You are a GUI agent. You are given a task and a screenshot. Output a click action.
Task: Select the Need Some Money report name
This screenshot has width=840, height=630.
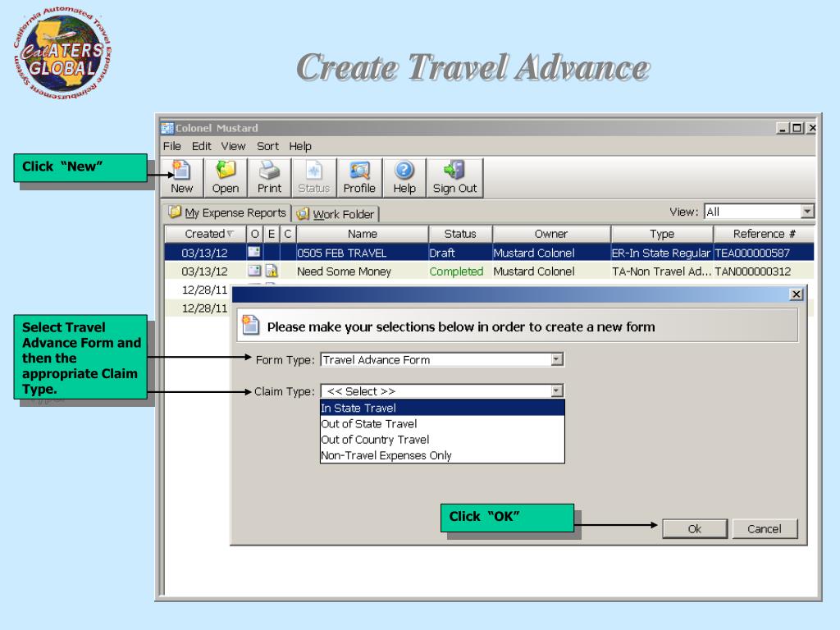[x=344, y=272]
